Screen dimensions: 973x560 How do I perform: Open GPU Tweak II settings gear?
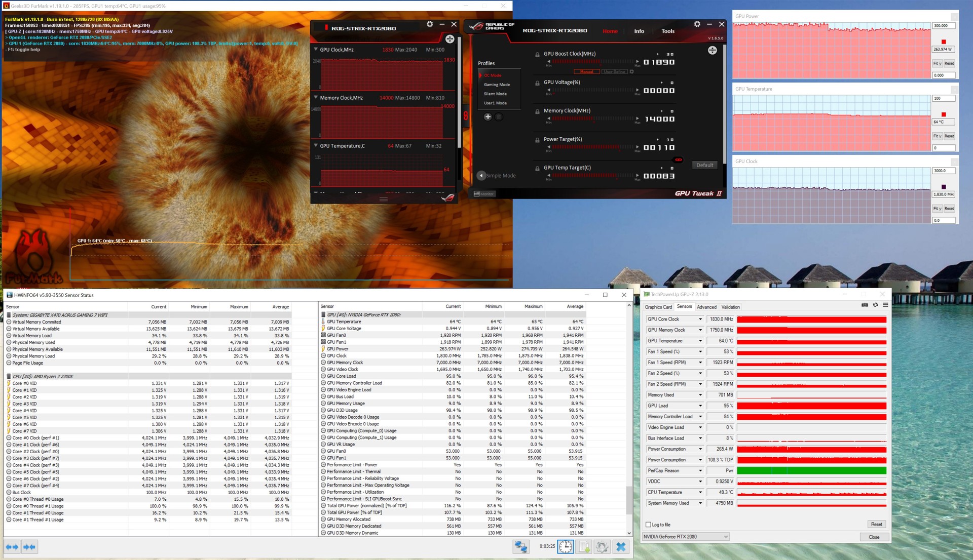pyautogui.click(x=697, y=24)
